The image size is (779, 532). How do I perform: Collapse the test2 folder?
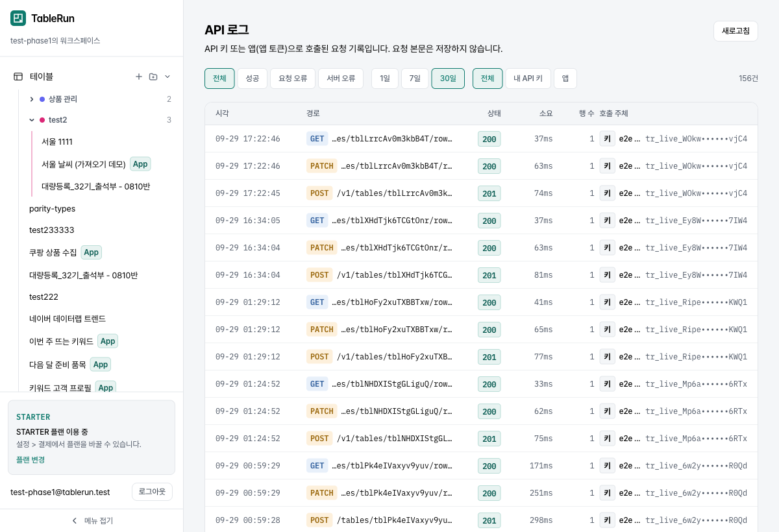32,120
